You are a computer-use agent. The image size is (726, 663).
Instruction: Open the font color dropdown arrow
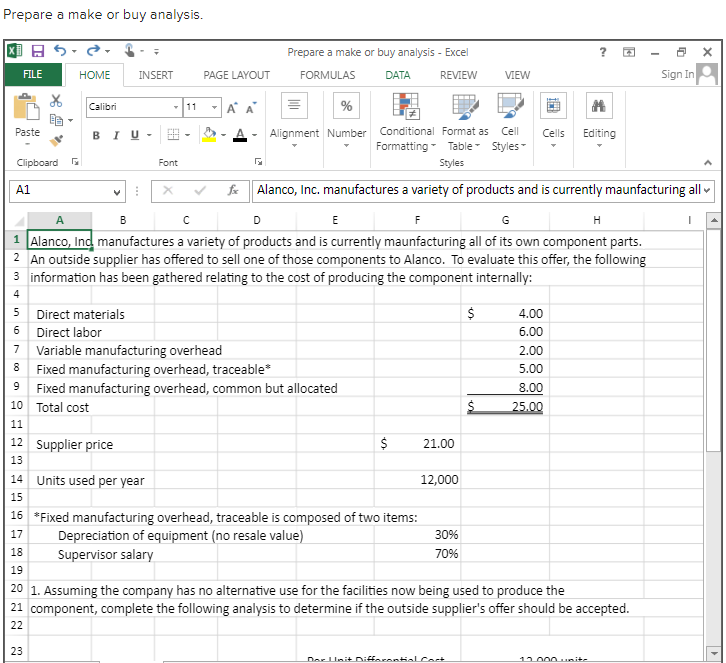pyautogui.click(x=254, y=135)
